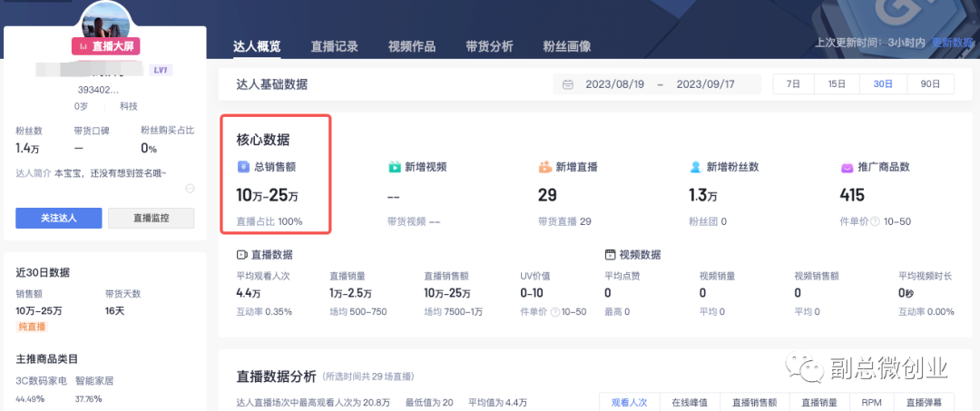Click the 关注达人 follow button
Screen dimensions: 980x411
[59, 218]
